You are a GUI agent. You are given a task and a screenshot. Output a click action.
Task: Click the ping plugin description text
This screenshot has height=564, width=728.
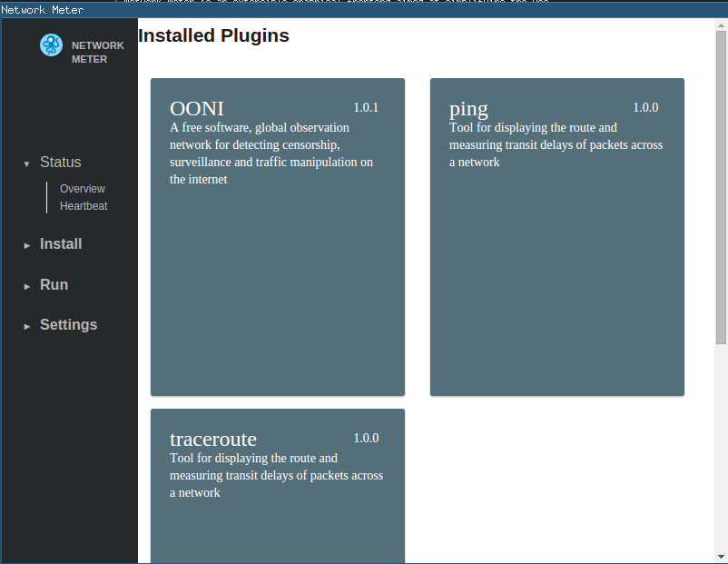pos(556,144)
